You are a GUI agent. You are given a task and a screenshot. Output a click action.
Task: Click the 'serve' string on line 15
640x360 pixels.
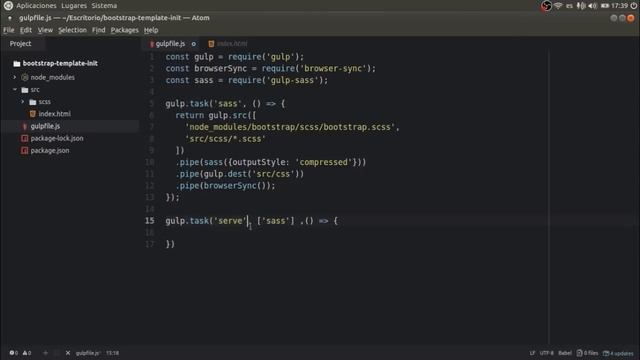(230, 221)
